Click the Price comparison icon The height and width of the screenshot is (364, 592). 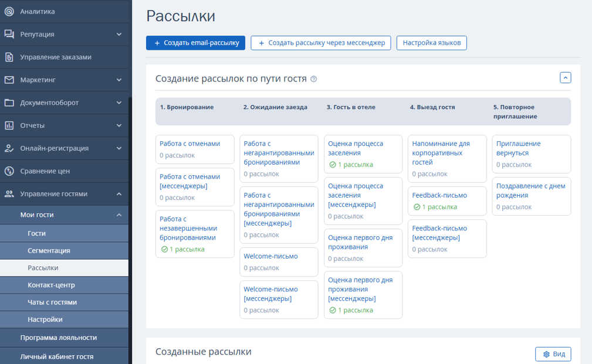click(9, 171)
